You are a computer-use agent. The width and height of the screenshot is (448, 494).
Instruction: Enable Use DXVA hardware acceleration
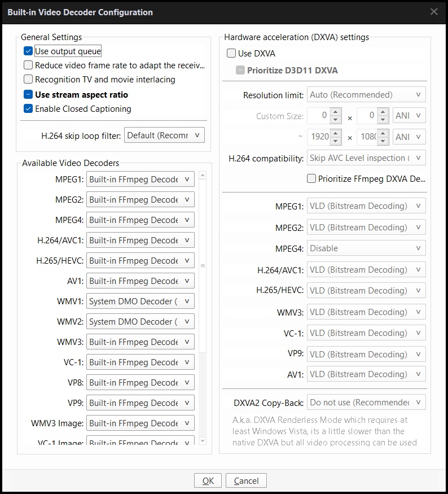click(x=231, y=54)
